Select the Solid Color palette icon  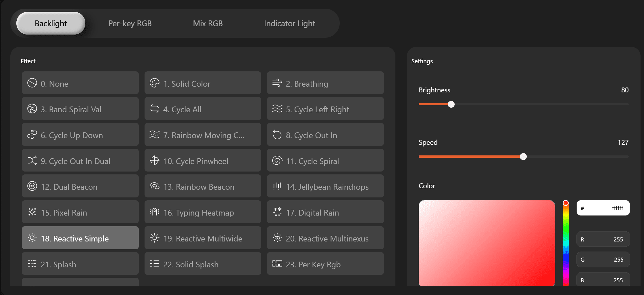[x=155, y=83]
